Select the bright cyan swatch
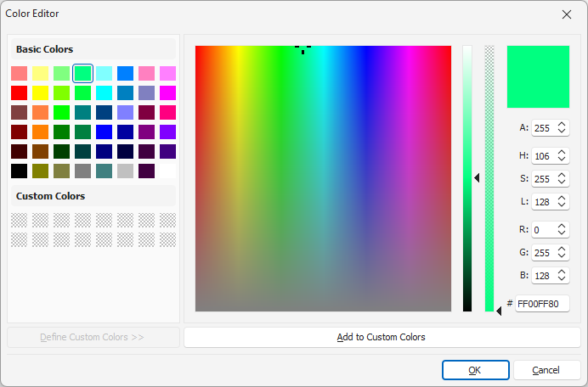This screenshot has height=387, width=588. click(x=104, y=93)
